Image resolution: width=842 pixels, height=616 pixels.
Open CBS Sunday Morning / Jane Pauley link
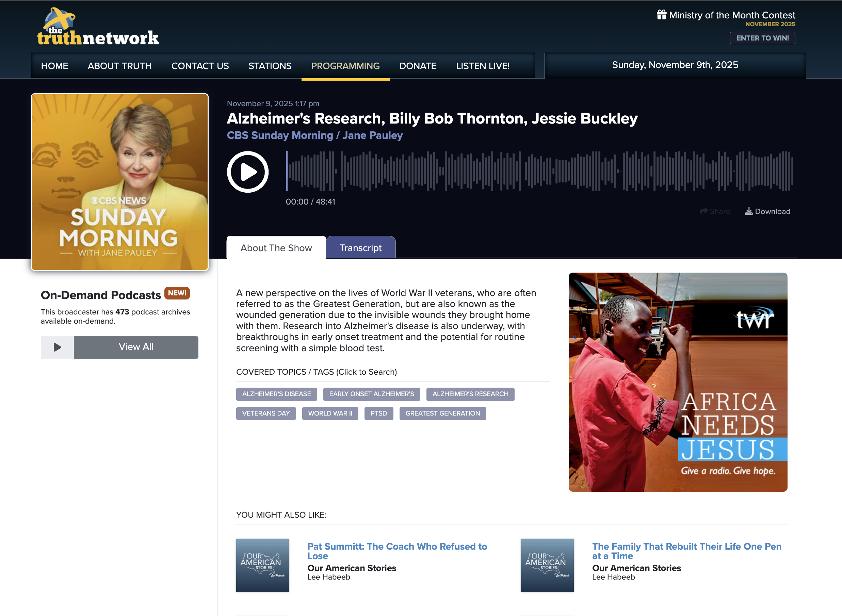point(315,135)
